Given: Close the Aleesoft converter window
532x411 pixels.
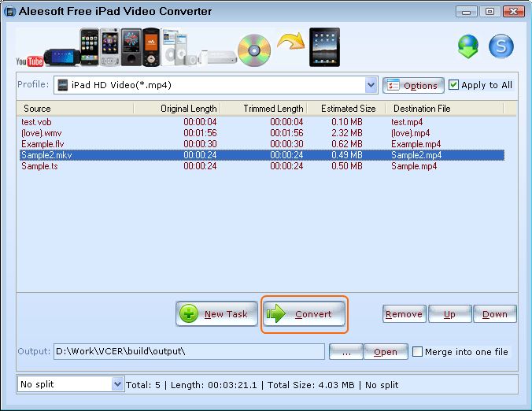Looking at the screenshot, I should coord(513,12).
